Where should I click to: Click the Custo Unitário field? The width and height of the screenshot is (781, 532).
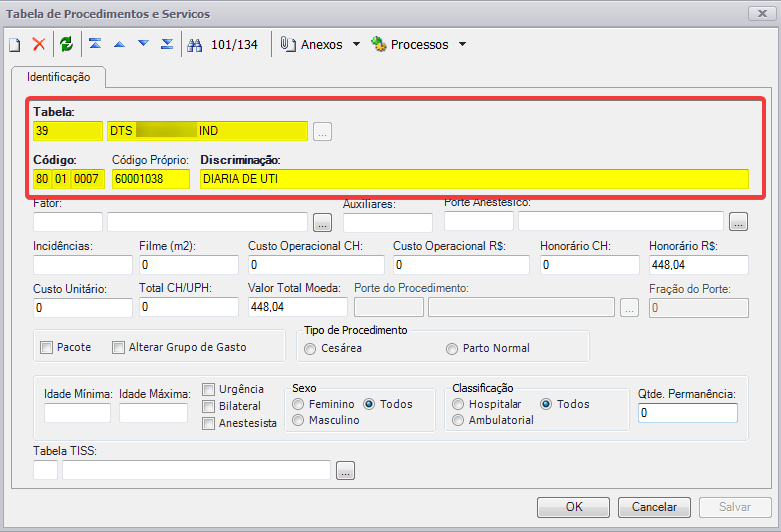(83, 308)
